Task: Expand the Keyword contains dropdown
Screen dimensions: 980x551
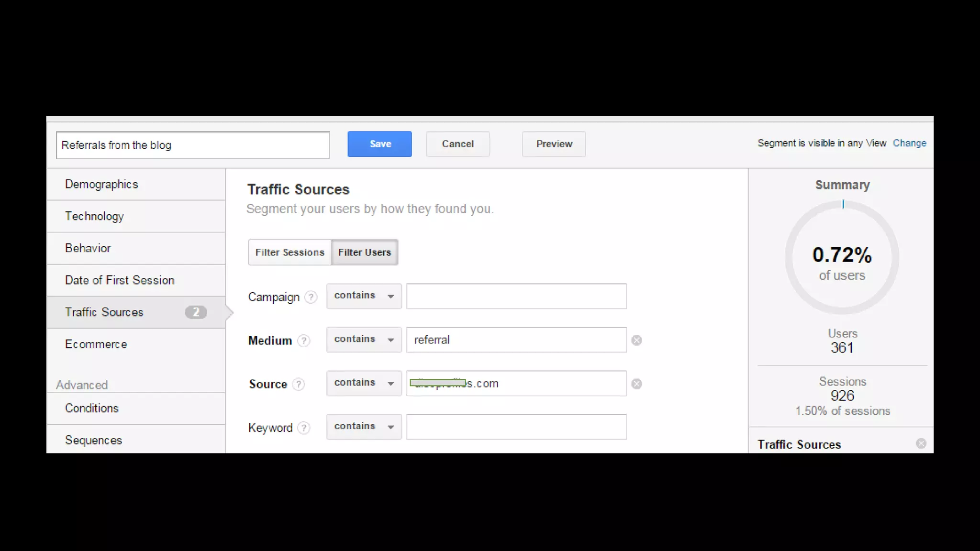Action: 364,427
